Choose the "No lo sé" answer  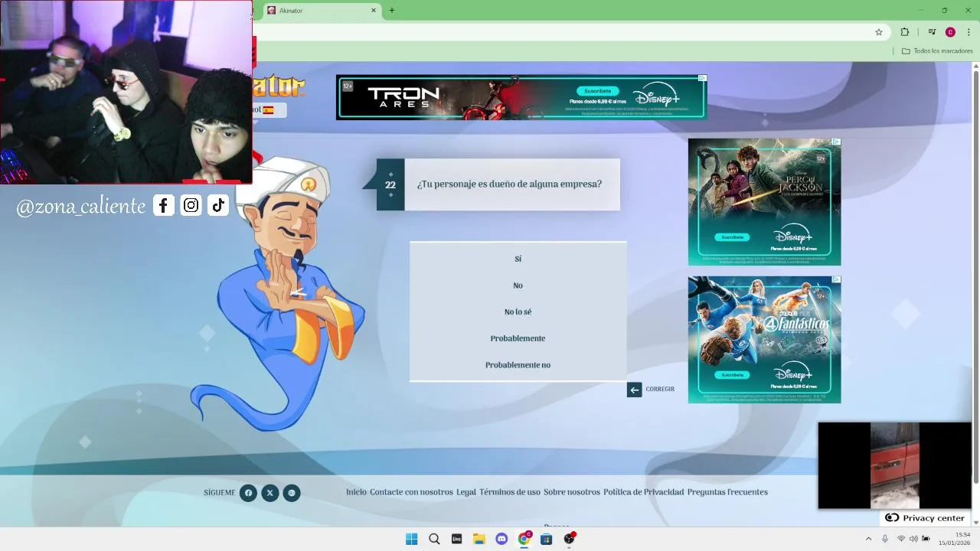518,311
